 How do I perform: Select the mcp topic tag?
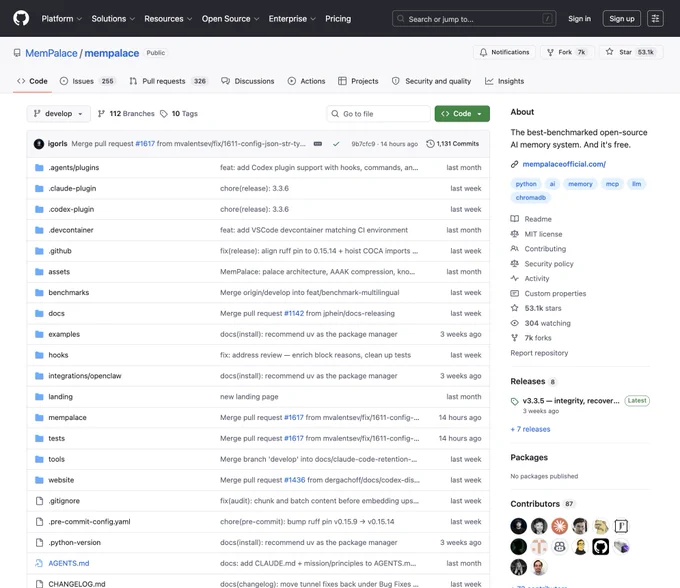pyautogui.click(x=612, y=184)
